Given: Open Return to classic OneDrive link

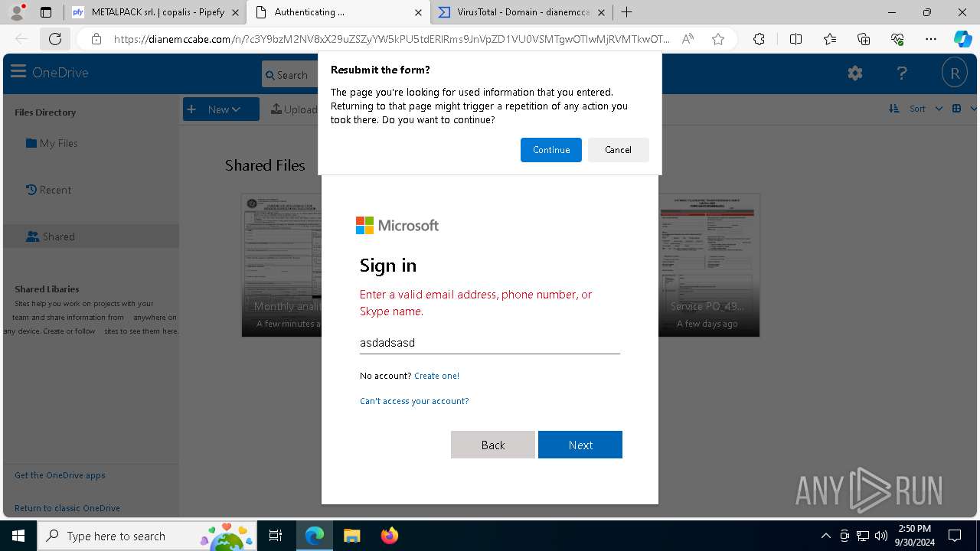Looking at the screenshot, I should tap(67, 508).
